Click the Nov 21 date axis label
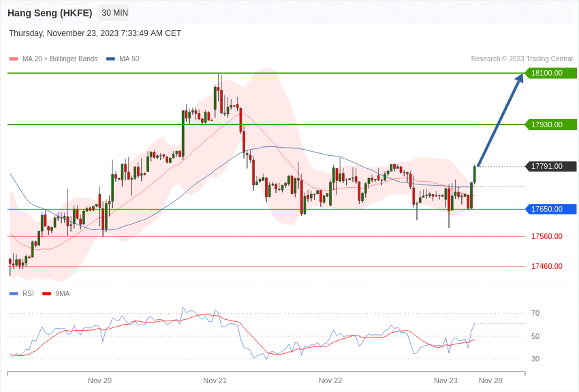 click(x=215, y=380)
